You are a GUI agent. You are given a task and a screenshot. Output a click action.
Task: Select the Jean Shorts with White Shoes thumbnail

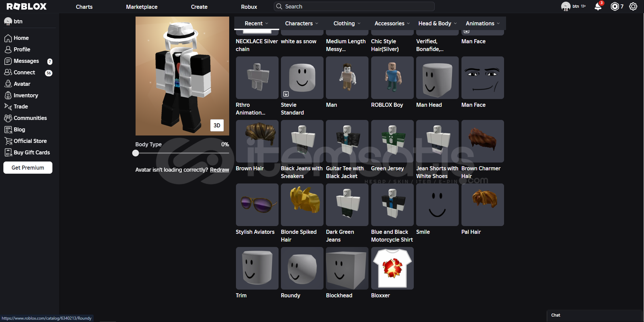pyautogui.click(x=437, y=141)
